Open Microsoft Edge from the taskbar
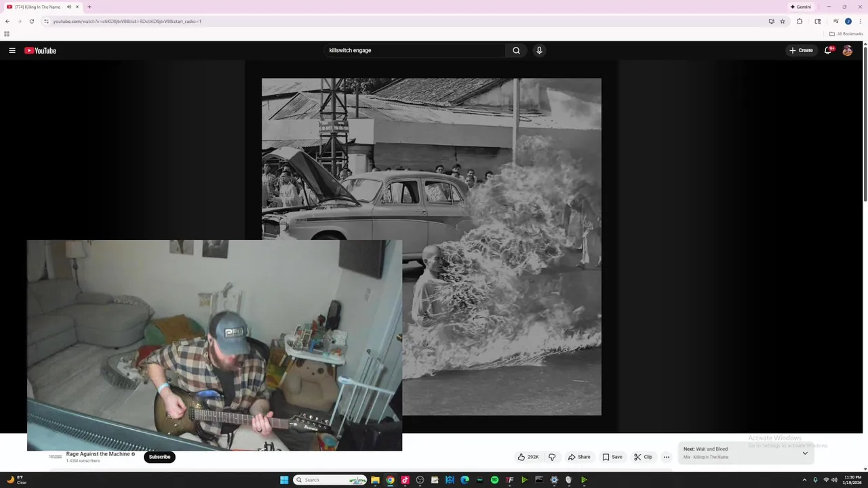Screen dimensions: 868x488 [x=465, y=480]
